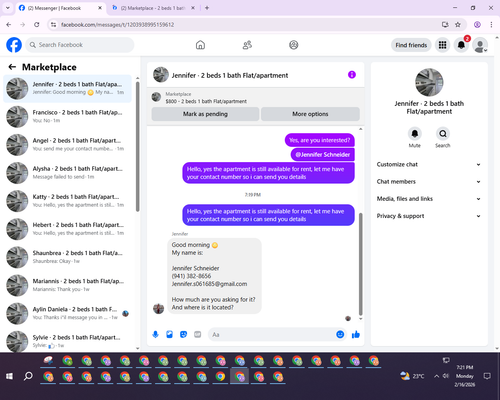Click the address bar URL
The image size is (500, 400).
[x=117, y=25]
